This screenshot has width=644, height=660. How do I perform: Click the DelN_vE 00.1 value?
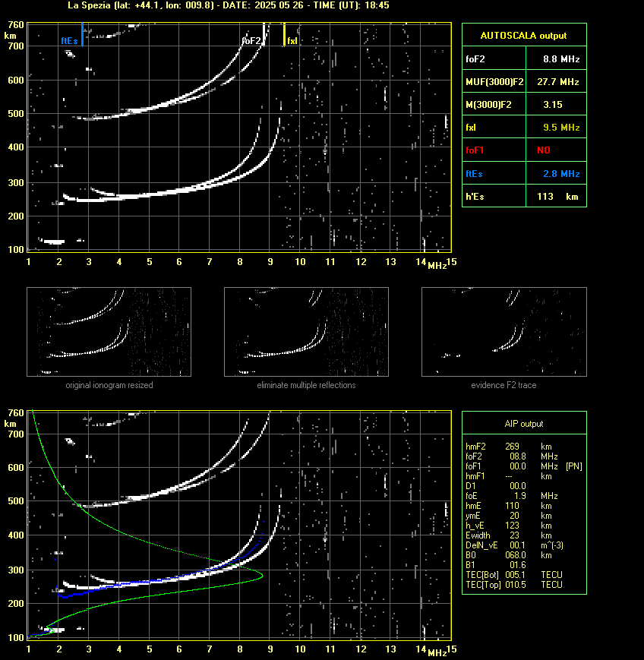[518, 545]
